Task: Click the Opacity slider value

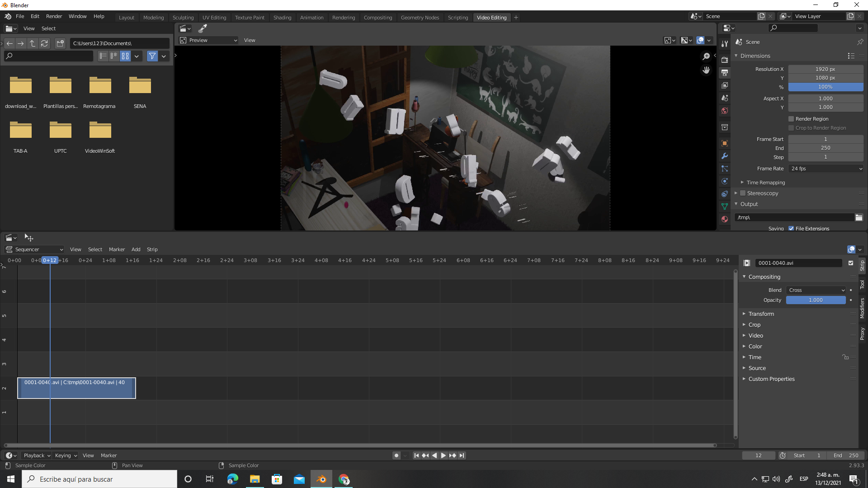Action: tap(816, 300)
